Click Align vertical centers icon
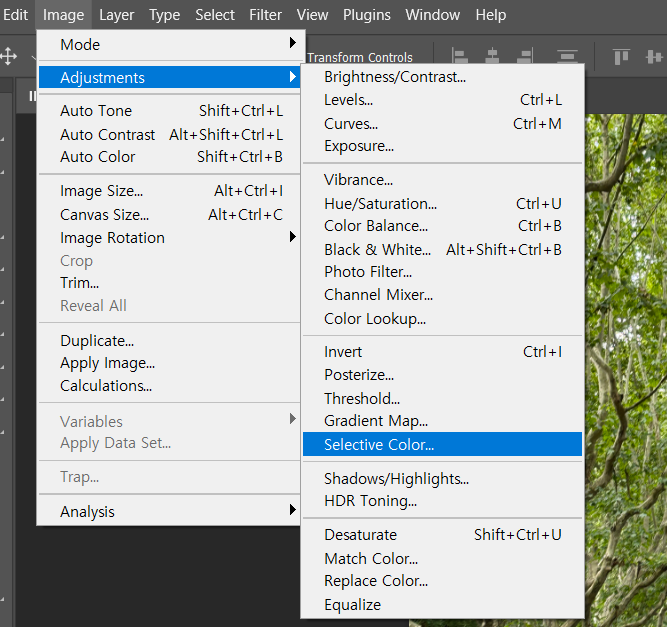 pyautogui.click(x=654, y=57)
